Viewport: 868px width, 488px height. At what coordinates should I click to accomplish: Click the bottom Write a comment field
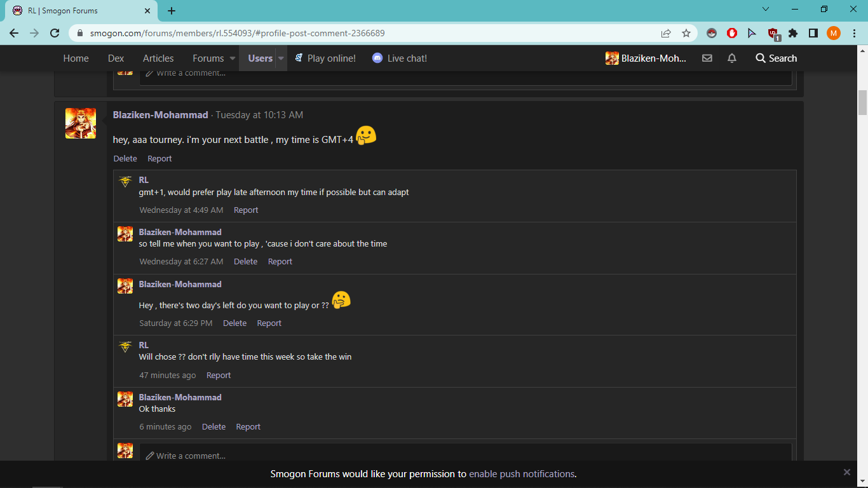[466, 454]
